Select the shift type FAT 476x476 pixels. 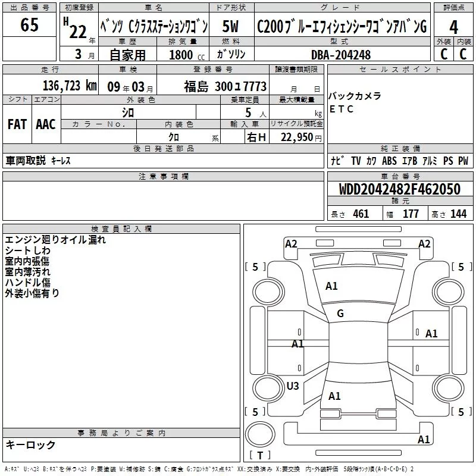tap(17, 124)
